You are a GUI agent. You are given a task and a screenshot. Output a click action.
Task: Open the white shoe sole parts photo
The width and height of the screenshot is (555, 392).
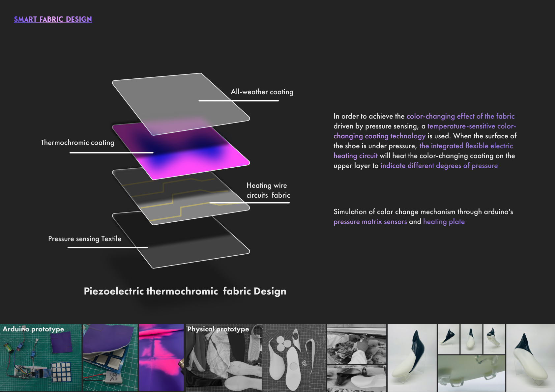coord(294,358)
